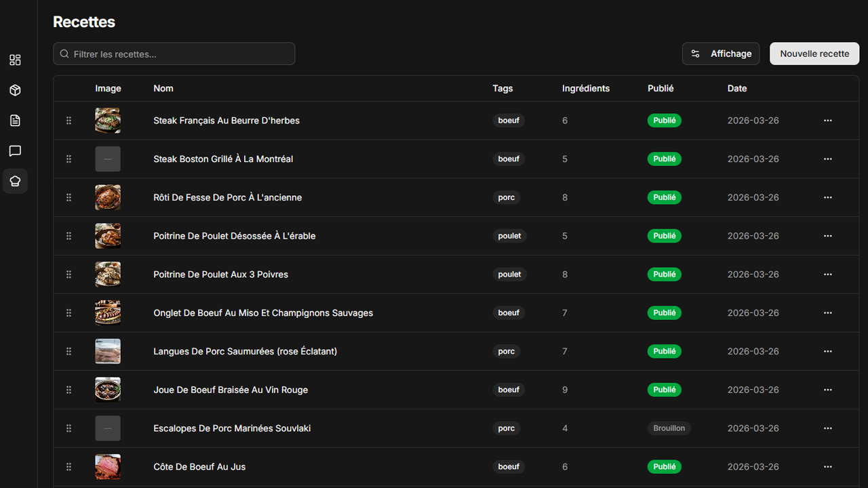Screen dimensions: 868x488
Task: Click the Date column header
Action: (737, 89)
